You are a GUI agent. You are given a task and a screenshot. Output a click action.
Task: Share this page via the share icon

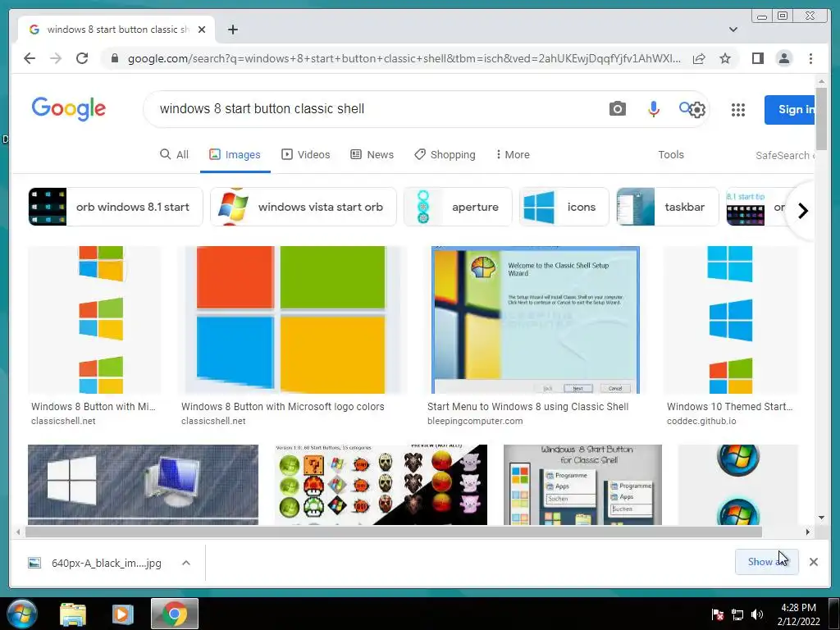coord(699,58)
